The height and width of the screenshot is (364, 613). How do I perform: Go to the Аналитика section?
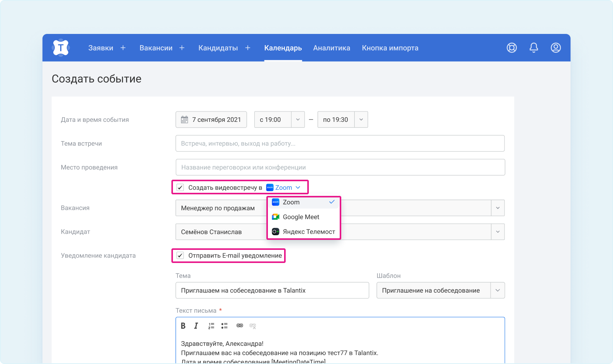pos(332,48)
